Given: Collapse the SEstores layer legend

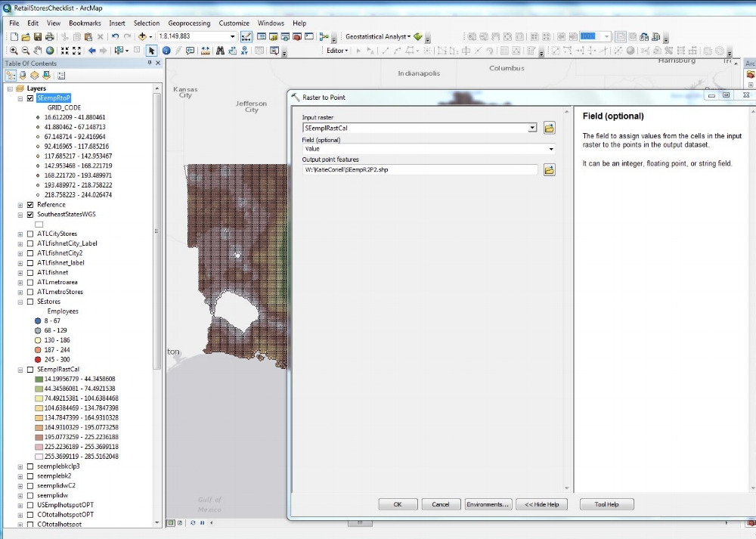Looking at the screenshot, I should tap(20, 302).
